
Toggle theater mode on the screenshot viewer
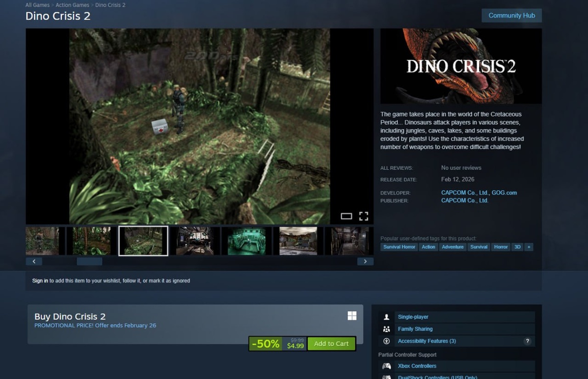click(x=346, y=216)
